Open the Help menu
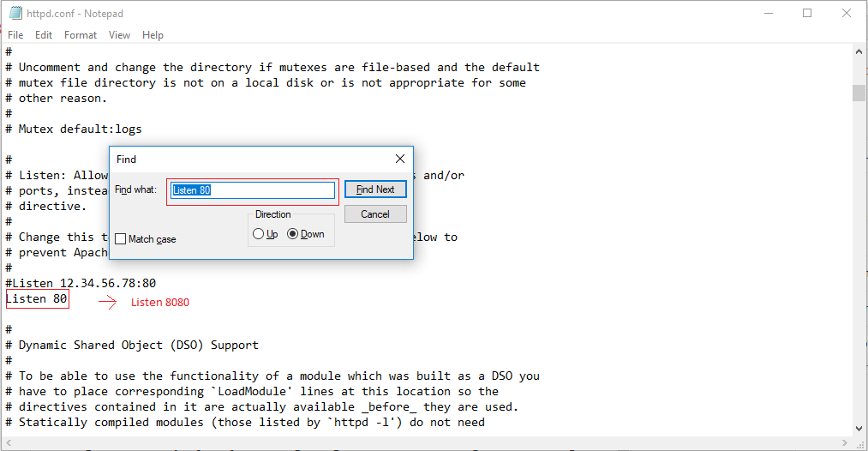868x451 pixels. (153, 35)
